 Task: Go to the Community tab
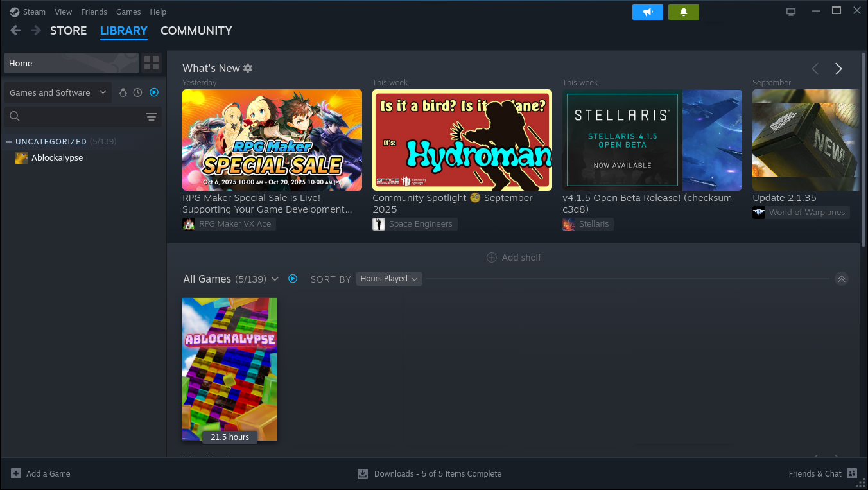(x=196, y=30)
